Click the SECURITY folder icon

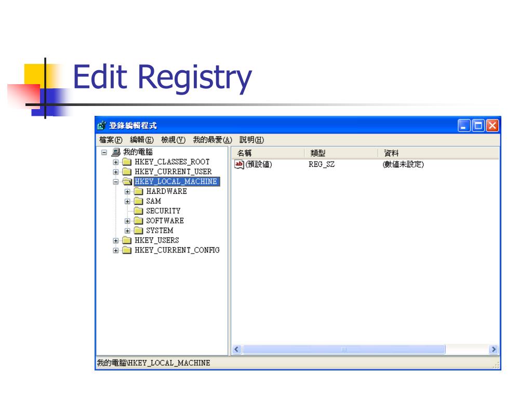(x=138, y=211)
